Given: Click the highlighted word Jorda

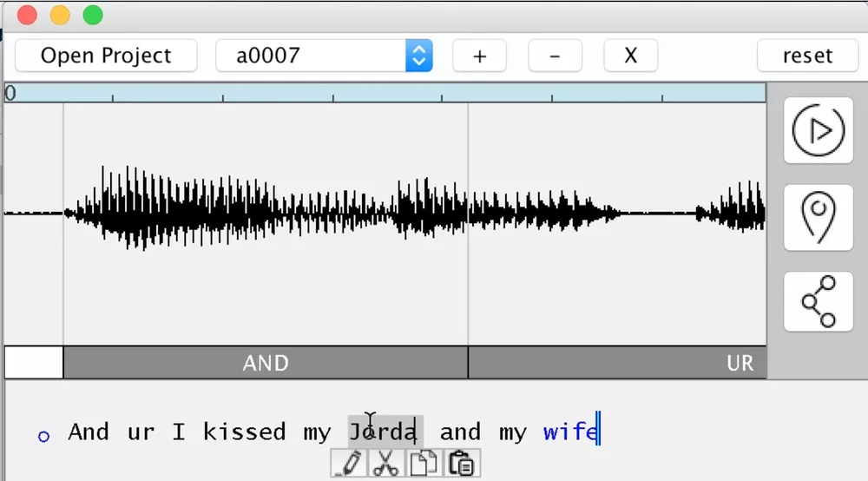Looking at the screenshot, I should [385, 432].
